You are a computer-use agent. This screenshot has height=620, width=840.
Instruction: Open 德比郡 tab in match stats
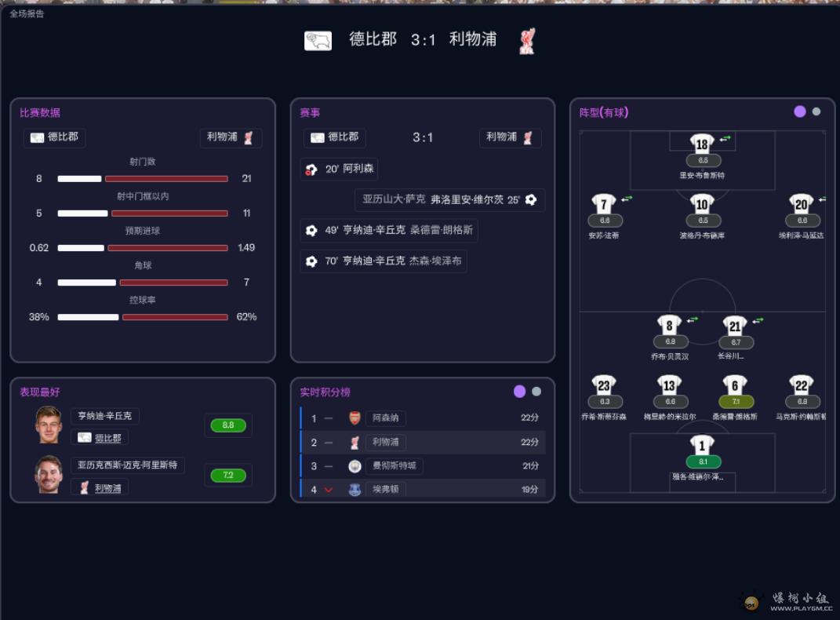coord(55,137)
